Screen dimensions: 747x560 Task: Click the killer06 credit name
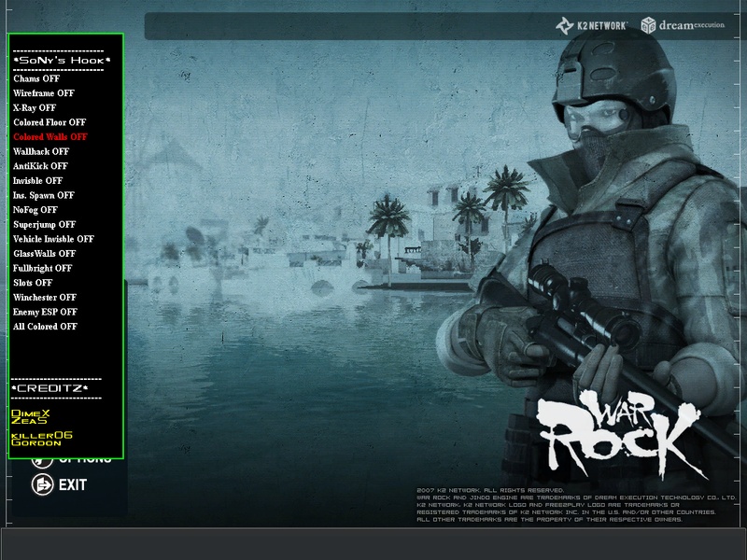click(x=42, y=435)
